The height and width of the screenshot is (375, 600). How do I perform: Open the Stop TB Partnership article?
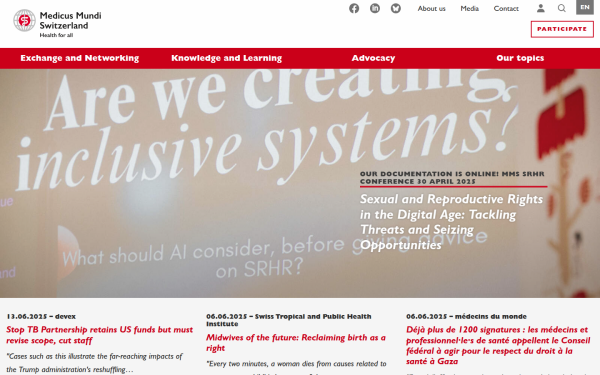[x=99, y=335]
